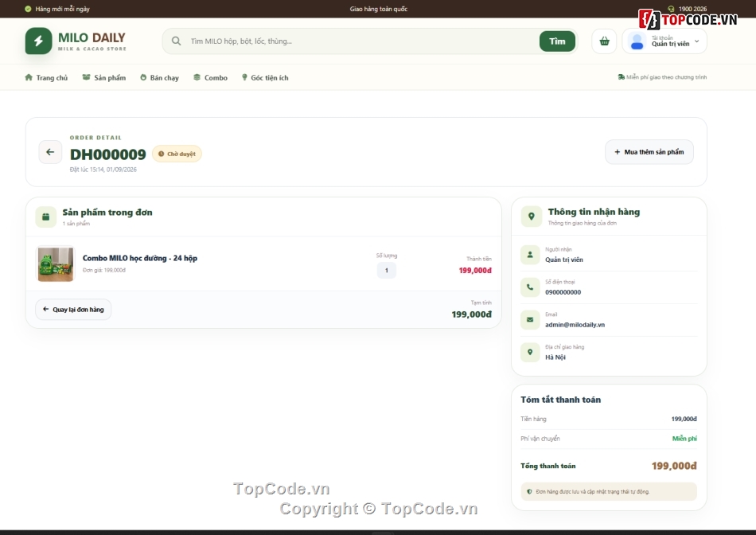Click the Hà Nội address text
756x535 pixels.
click(555, 357)
